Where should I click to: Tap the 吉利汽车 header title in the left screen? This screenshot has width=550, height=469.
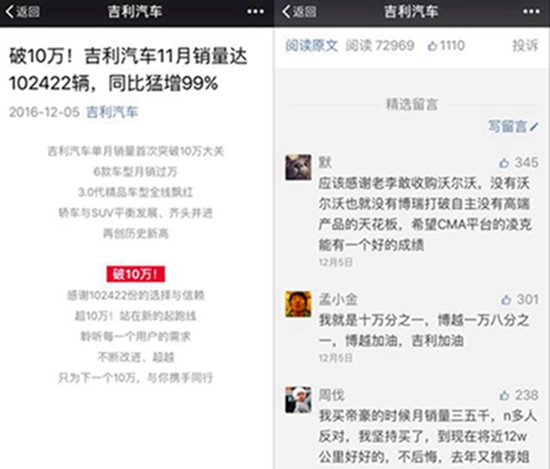point(135,12)
